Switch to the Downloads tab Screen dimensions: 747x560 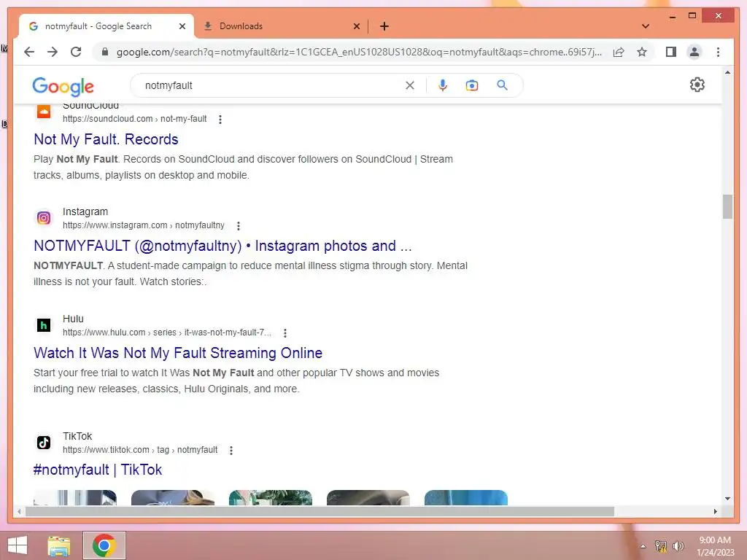281,26
